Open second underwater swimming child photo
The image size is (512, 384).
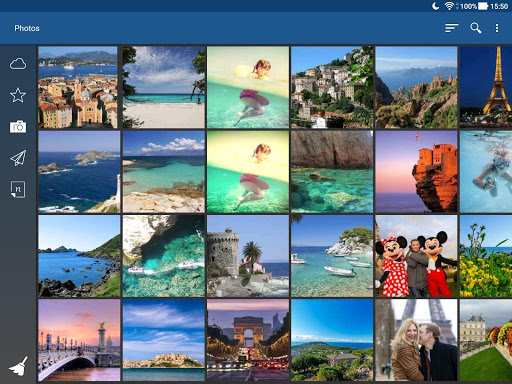click(x=248, y=172)
